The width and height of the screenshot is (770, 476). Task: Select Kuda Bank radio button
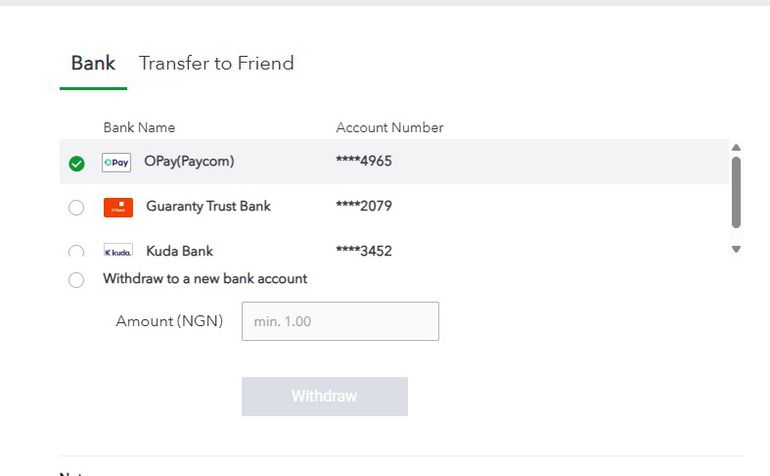[76, 252]
